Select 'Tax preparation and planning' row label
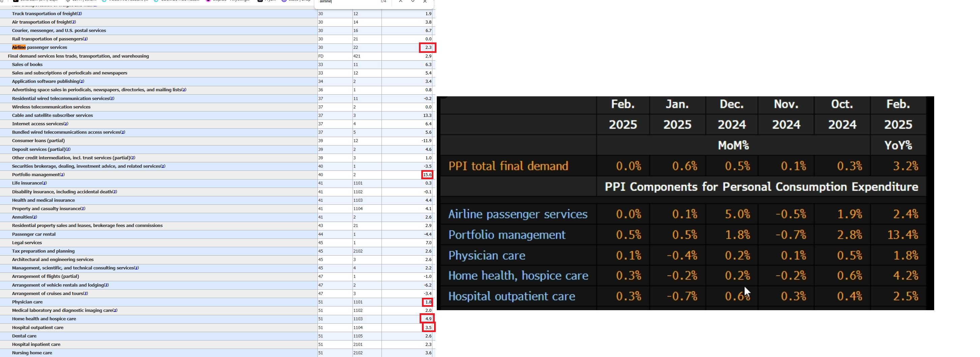Screen dimensions: 980x357 [43, 251]
